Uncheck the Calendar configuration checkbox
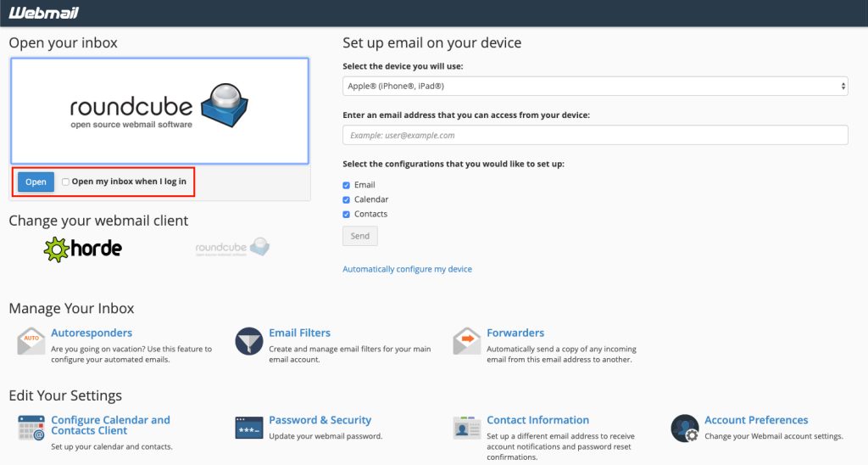868x465 pixels. 346,199
